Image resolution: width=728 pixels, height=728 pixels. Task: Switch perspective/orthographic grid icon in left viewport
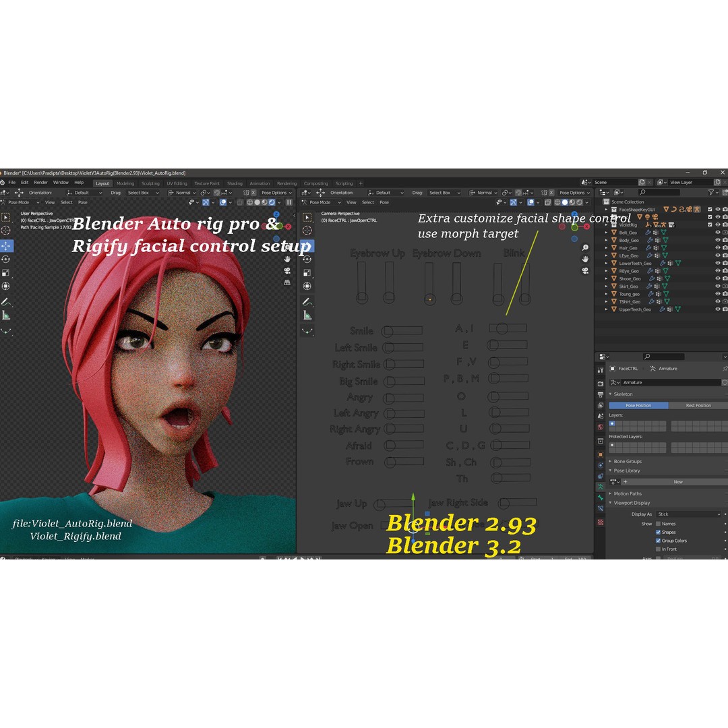[x=287, y=282]
